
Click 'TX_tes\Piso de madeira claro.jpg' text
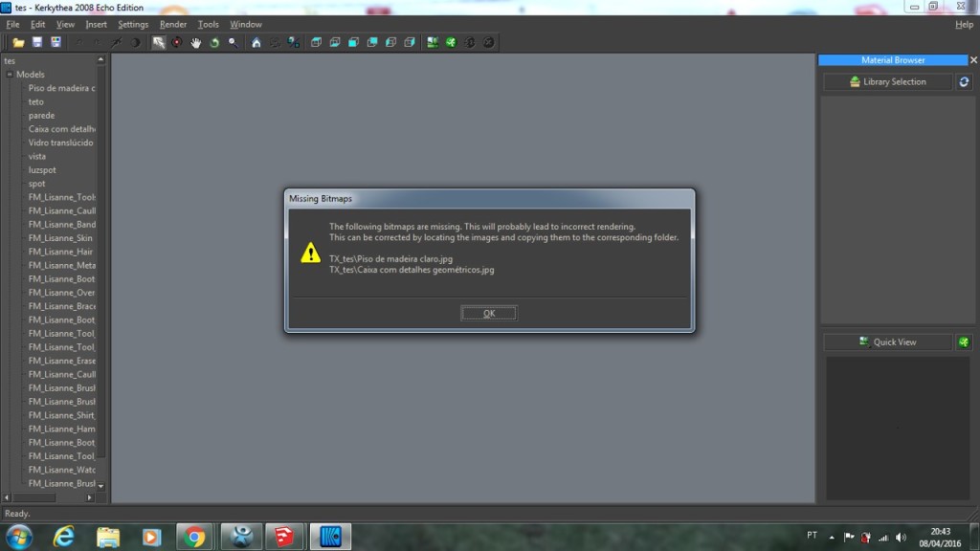390,258
